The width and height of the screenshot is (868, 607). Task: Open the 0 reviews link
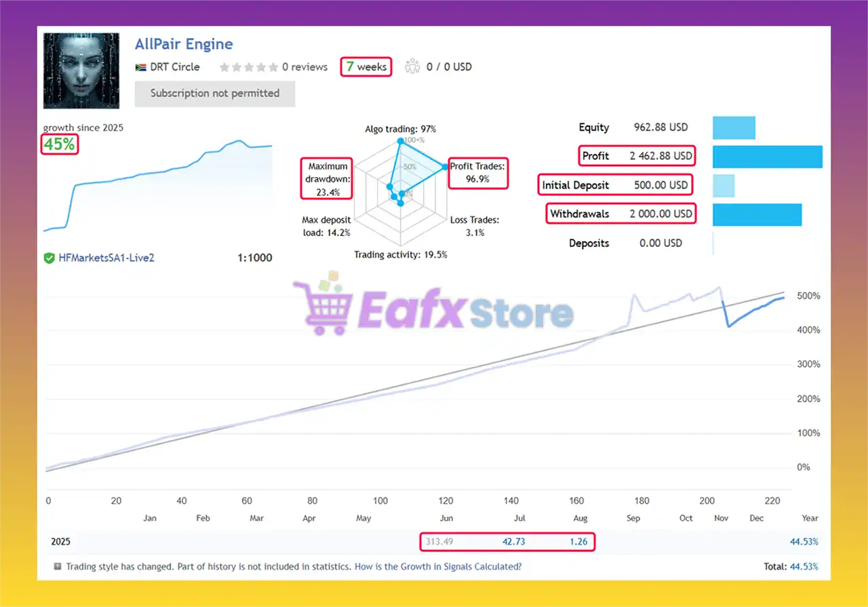coord(304,66)
